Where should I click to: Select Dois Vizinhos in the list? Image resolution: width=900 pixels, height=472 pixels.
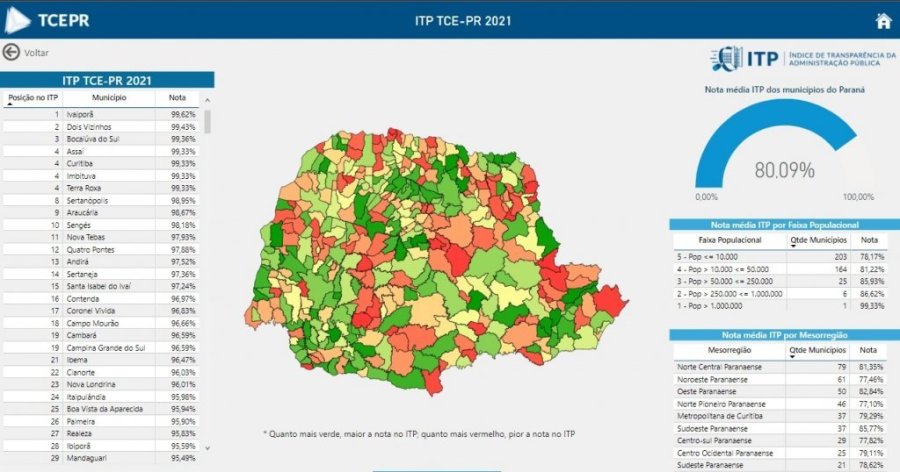coord(100,127)
